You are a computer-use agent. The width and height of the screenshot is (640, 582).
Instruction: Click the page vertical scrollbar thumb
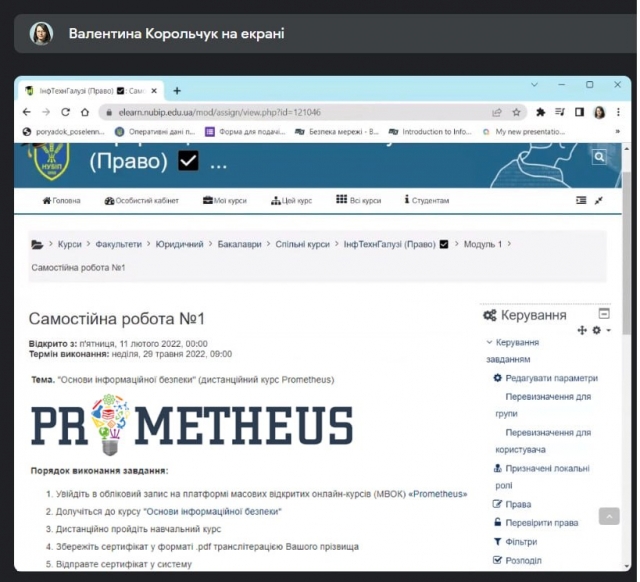[x=627, y=253]
